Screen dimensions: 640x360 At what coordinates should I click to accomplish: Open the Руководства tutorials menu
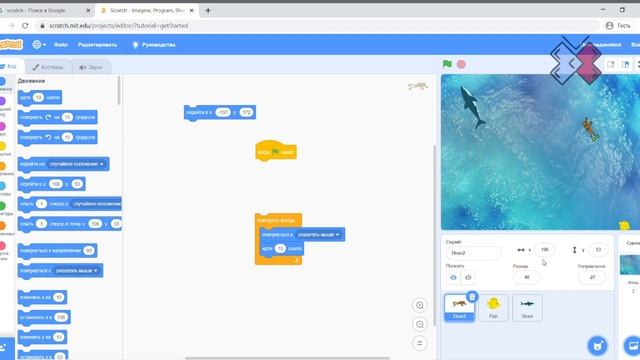click(x=154, y=44)
